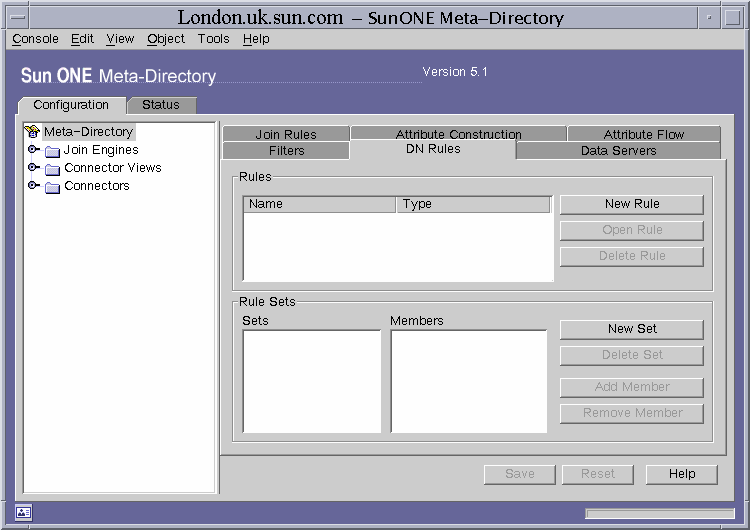Image resolution: width=750 pixels, height=530 pixels.
Task: Maximize the Meta-Directory window
Action: coord(732,18)
